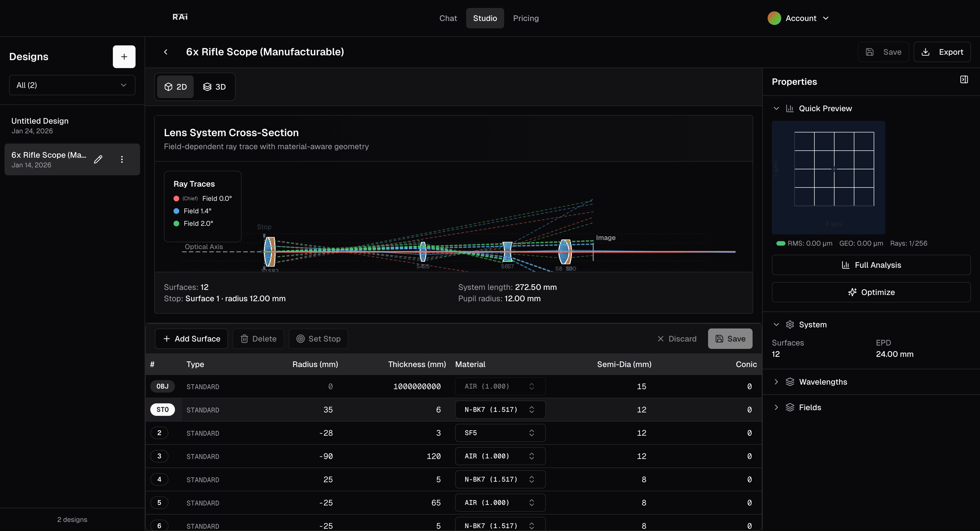Open the SF5 material dropdown on surface 2
The height and width of the screenshot is (531, 980).
[x=500, y=433]
